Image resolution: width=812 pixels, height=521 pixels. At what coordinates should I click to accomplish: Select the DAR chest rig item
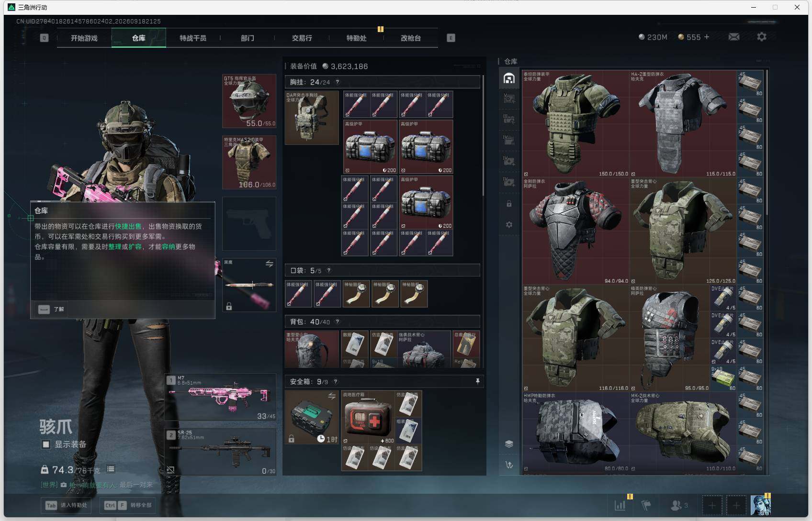click(312, 118)
